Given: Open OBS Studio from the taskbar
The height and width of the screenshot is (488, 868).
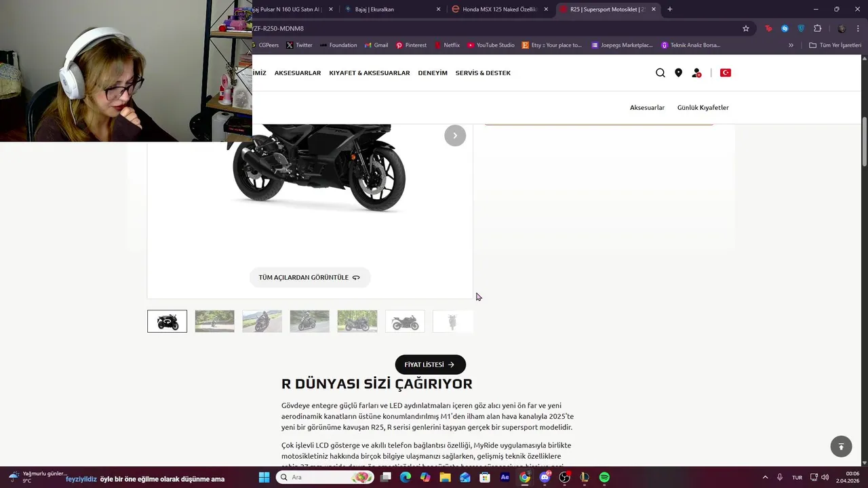Looking at the screenshot, I should (x=564, y=477).
